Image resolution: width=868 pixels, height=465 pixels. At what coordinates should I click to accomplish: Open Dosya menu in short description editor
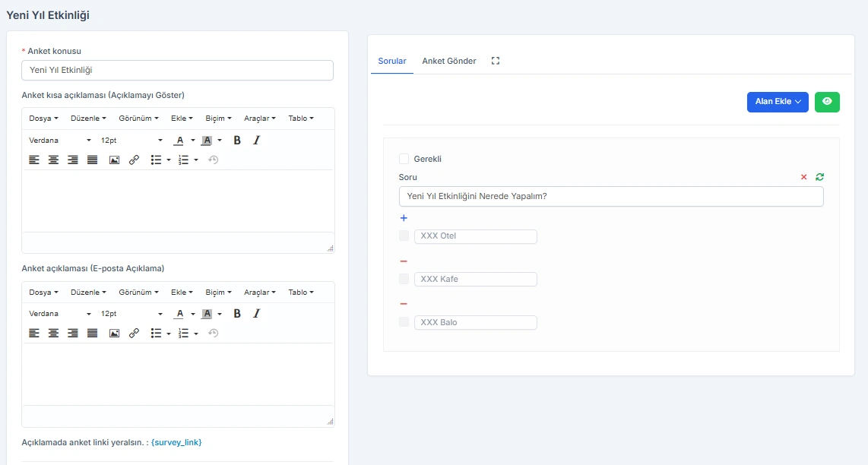click(x=44, y=119)
